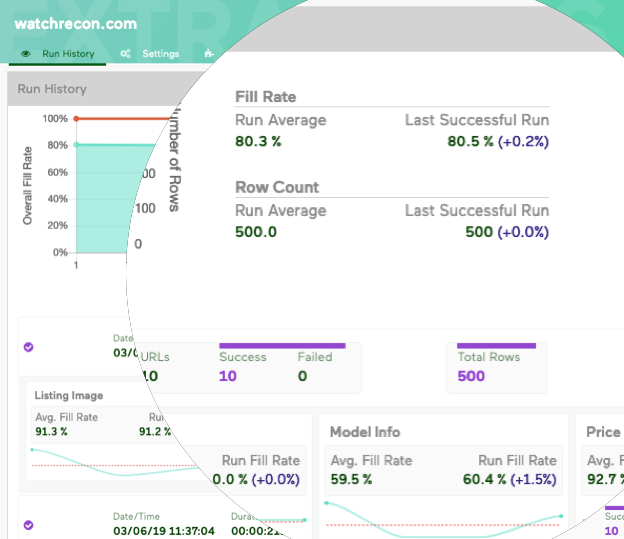624x539 pixels.
Task: Click the Model Info sparkline chart
Action: click(444, 521)
